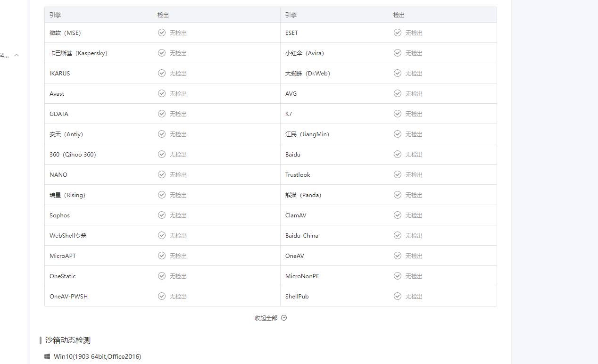Collapse the left sidebar item with the up chevron
The image size is (598, 364).
click(x=17, y=55)
